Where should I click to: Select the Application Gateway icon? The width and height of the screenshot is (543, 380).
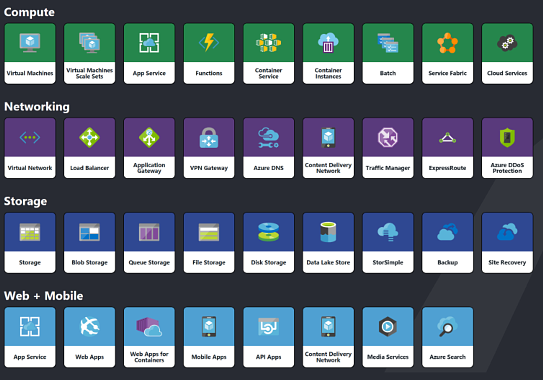(149, 138)
